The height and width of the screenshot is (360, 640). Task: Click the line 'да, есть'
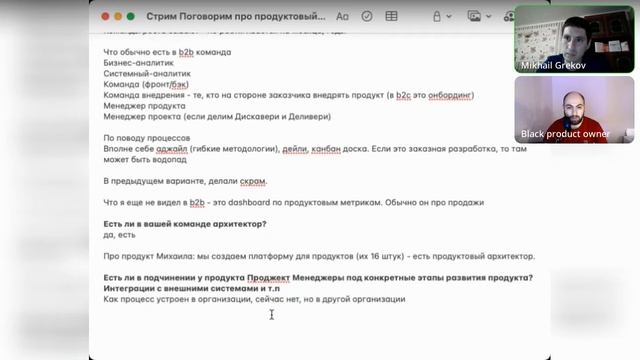[119, 235]
